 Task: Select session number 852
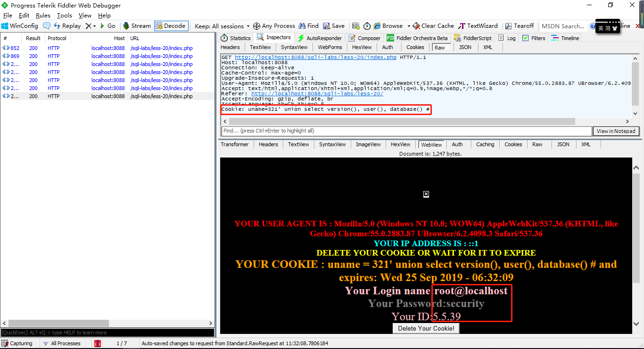[x=107, y=48]
